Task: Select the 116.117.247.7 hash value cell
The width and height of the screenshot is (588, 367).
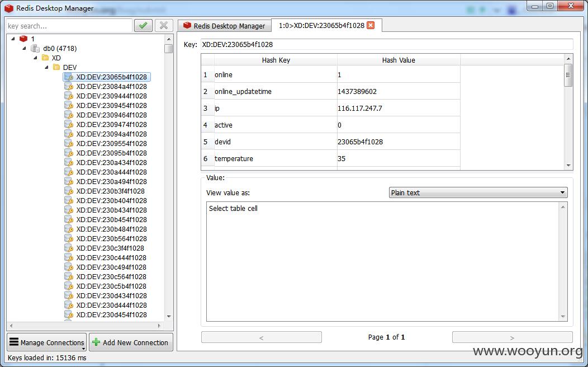Action: click(399, 108)
